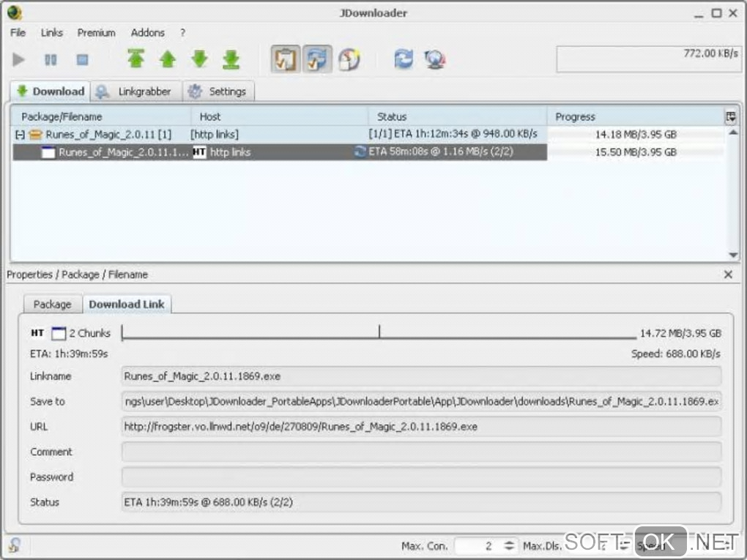Select the Runes_of_Magic_2.0.11 [1] package row
747x560 pixels.
point(280,134)
